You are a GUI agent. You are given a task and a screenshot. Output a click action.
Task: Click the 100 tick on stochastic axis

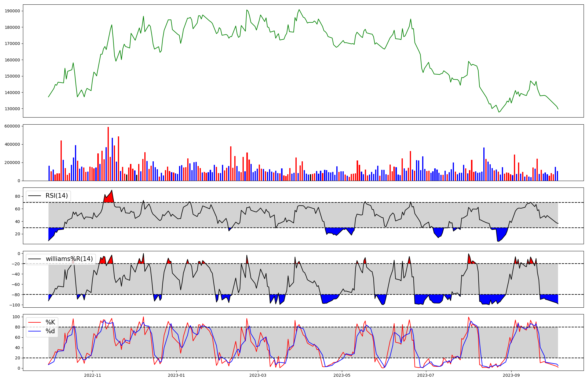point(17,317)
